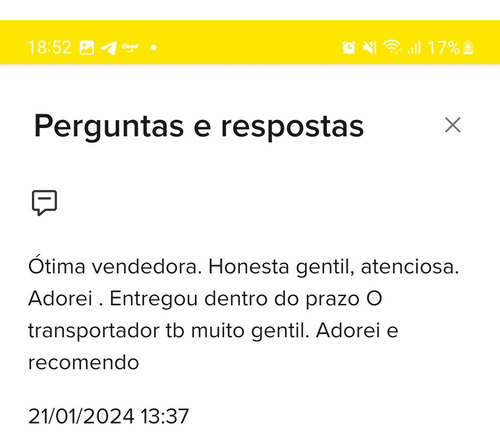500x444 pixels.
Task: Tap the alarm clock status icon
Action: tap(349, 47)
